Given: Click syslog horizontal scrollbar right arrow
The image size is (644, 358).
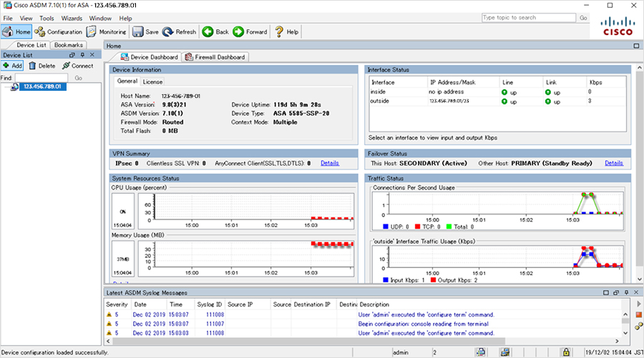Looking at the screenshot, I should (617, 341).
